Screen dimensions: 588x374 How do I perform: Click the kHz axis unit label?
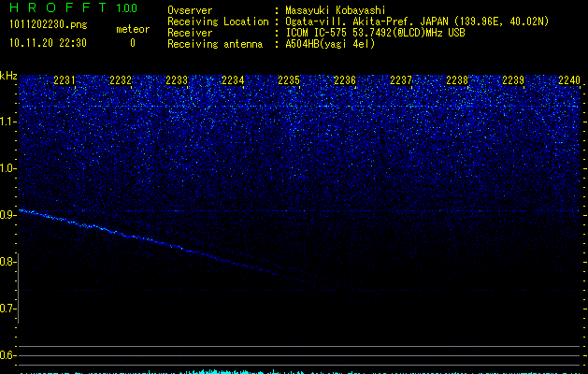8,76
